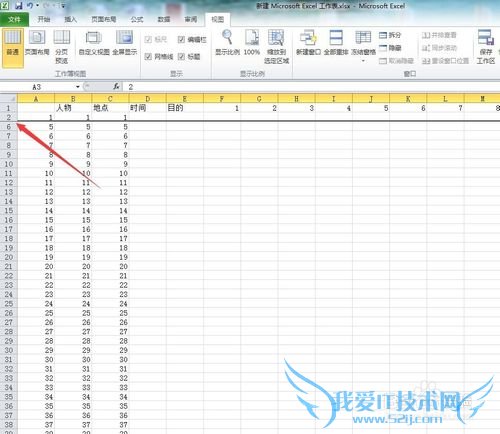Switch to the 开始 Home tab
This screenshot has height=434, width=500.
tap(44, 19)
